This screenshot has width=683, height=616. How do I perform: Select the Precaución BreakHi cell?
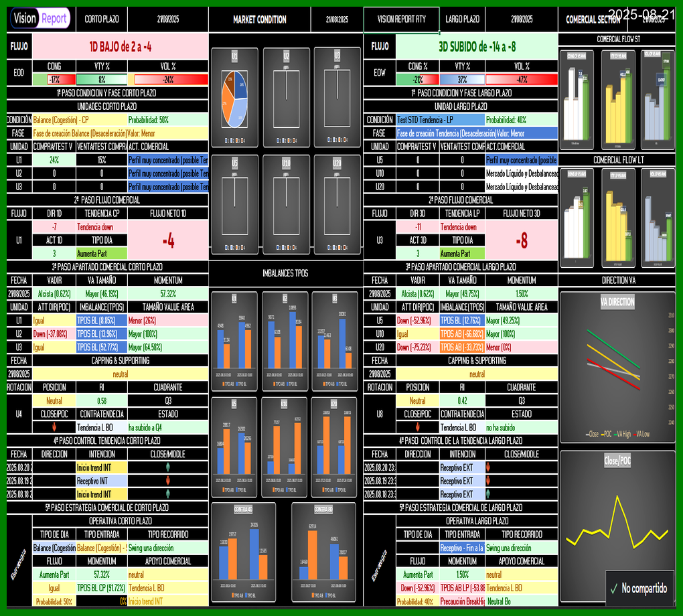(x=462, y=602)
